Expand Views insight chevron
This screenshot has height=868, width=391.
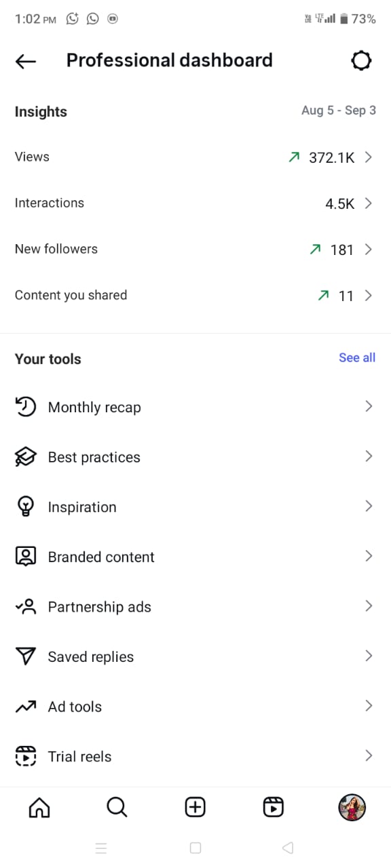369,157
